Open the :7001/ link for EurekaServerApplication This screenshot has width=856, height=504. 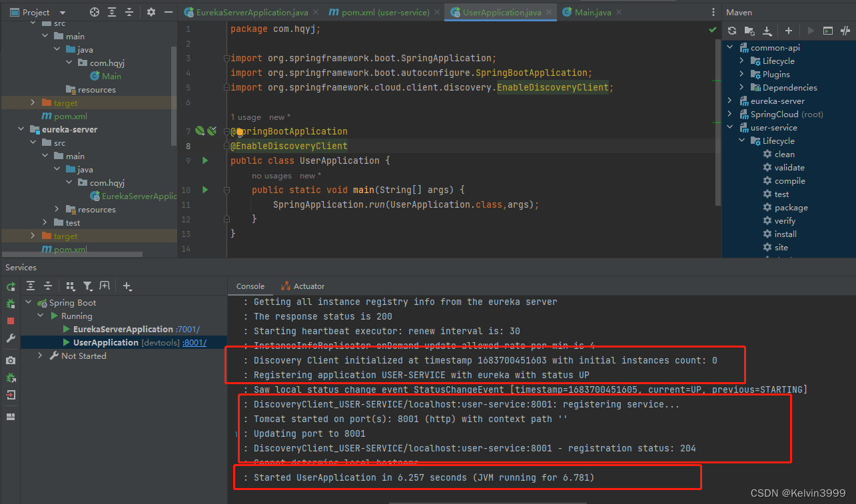tap(188, 329)
